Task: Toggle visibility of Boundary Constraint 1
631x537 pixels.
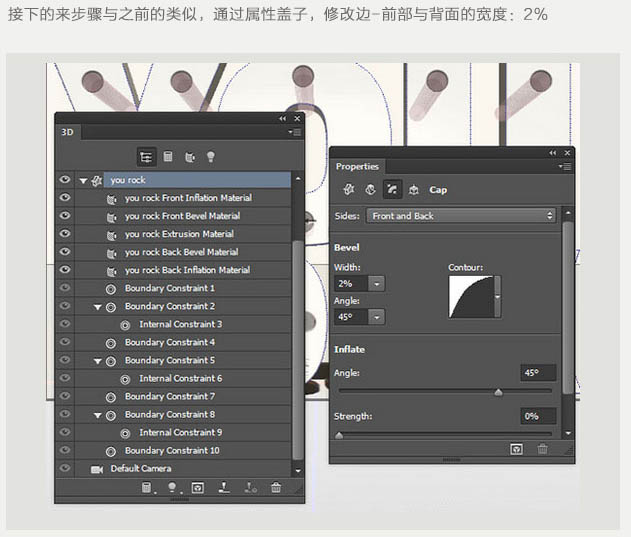Action: [65, 288]
